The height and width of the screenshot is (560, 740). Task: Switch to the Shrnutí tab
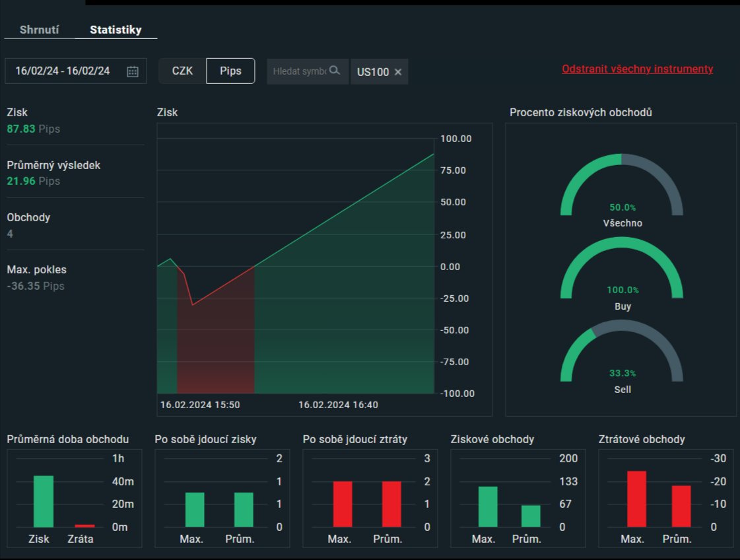coord(39,30)
